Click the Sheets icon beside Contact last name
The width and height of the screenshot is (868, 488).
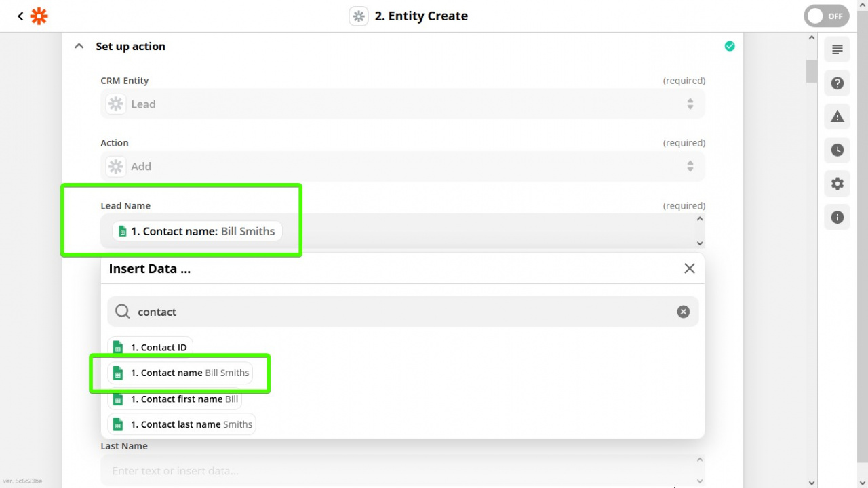pyautogui.click(x=118, y=424)
